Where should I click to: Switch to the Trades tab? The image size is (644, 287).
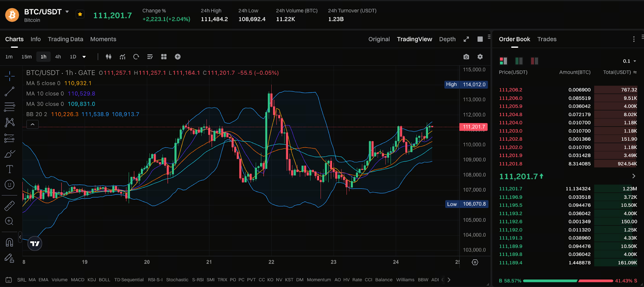[547, 39]
